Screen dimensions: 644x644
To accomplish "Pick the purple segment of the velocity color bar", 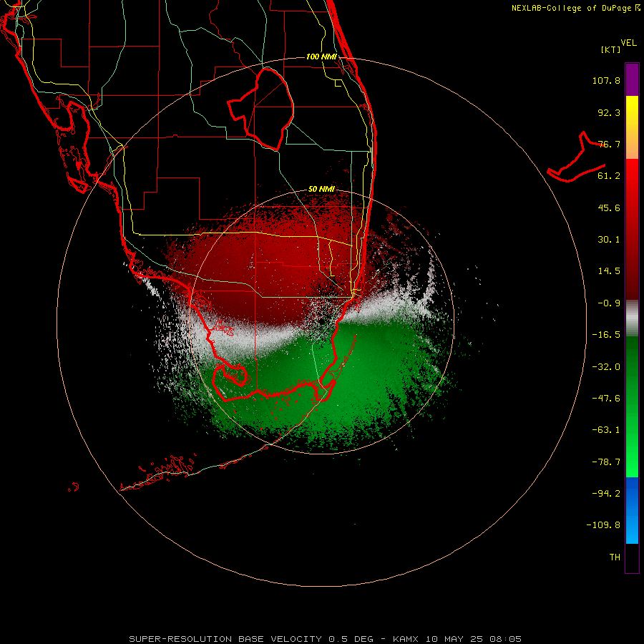I will coord(632,79).
